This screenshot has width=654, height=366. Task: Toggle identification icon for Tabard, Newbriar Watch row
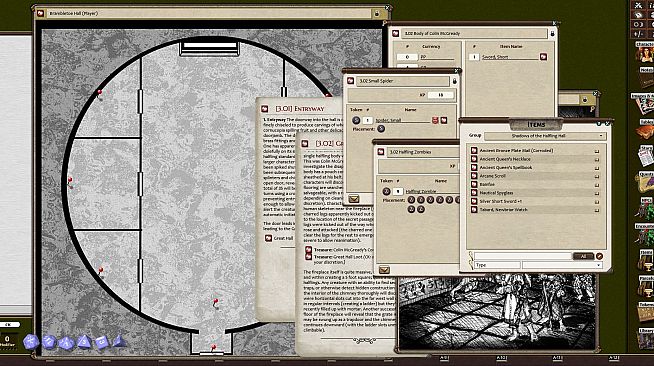[597, 210]
